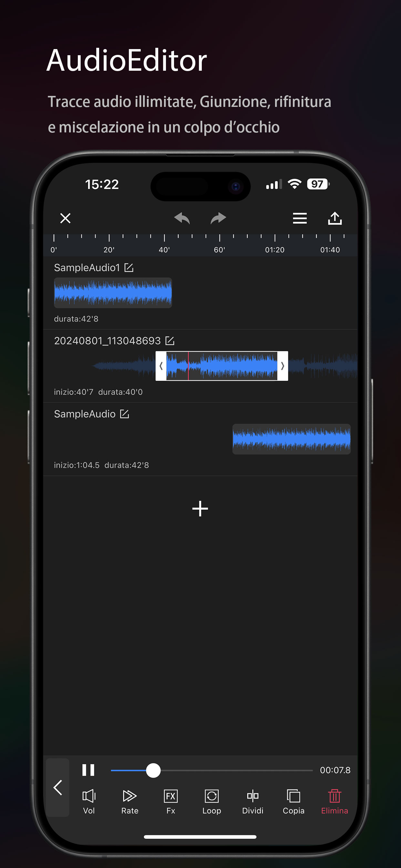Duplicate clip with Copia

point(293,801)
